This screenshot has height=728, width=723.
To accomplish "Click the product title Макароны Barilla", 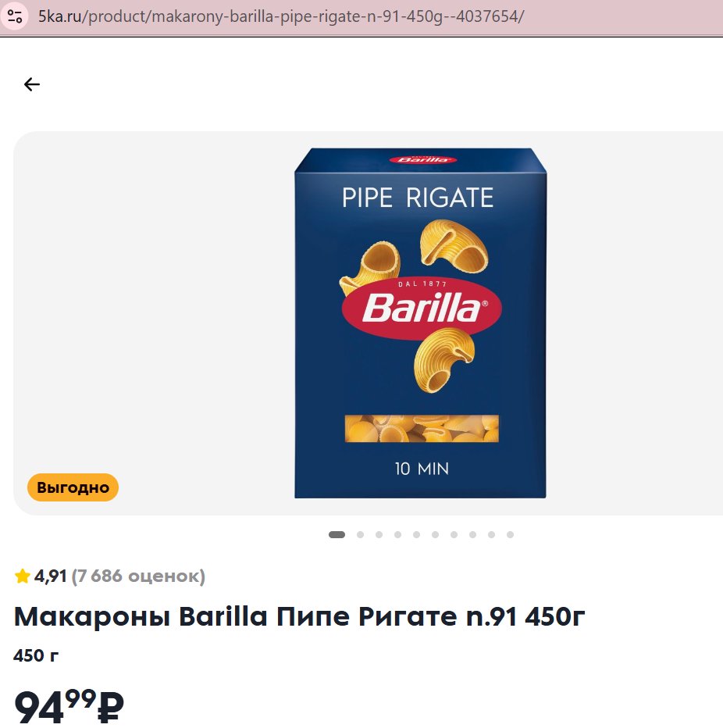I will point(300,616).
